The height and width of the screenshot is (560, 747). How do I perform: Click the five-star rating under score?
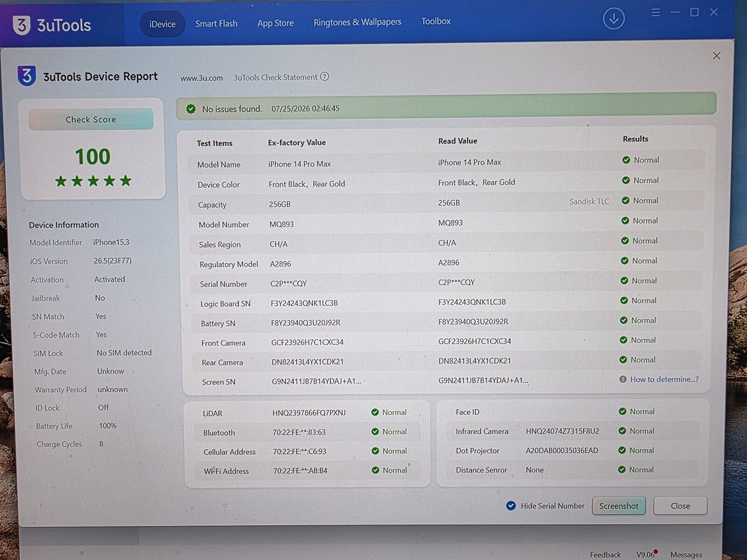coord(93,181)
